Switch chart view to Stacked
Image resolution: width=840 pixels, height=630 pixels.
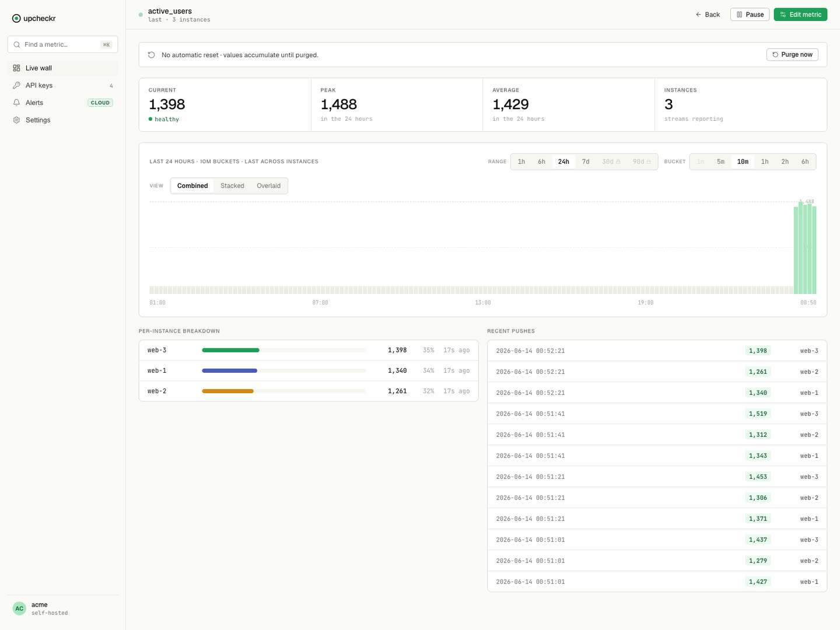coord(232,185)
